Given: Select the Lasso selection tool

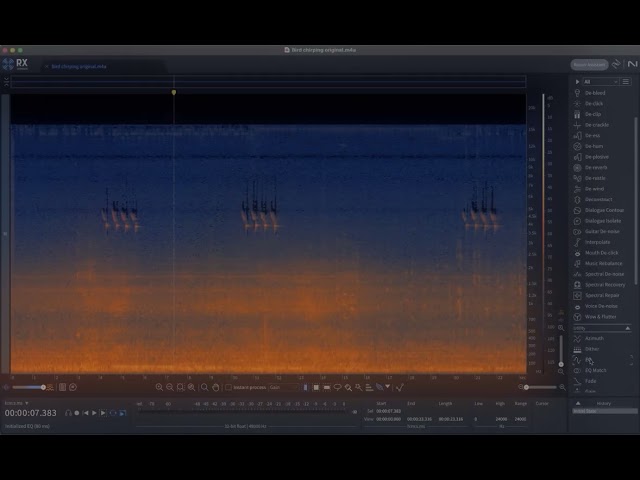Looking at the screenshot, I should pos(337,387).
